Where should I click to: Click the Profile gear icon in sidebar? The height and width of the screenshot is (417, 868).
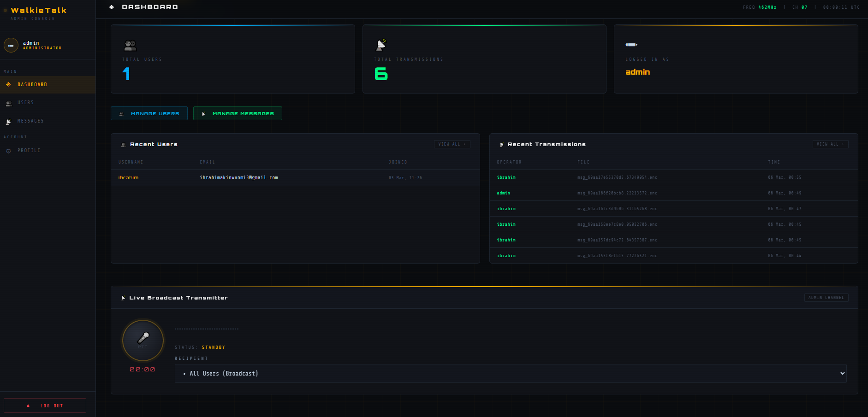click(8, 151)
